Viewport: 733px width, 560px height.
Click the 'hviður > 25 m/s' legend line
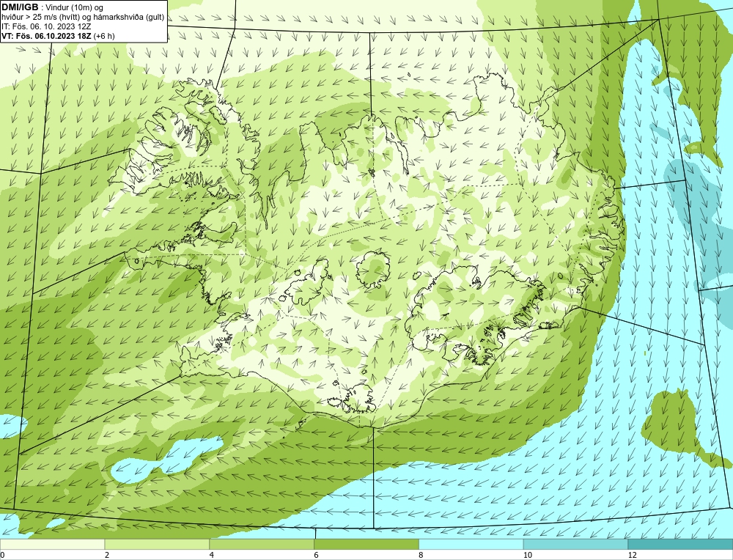83,18
